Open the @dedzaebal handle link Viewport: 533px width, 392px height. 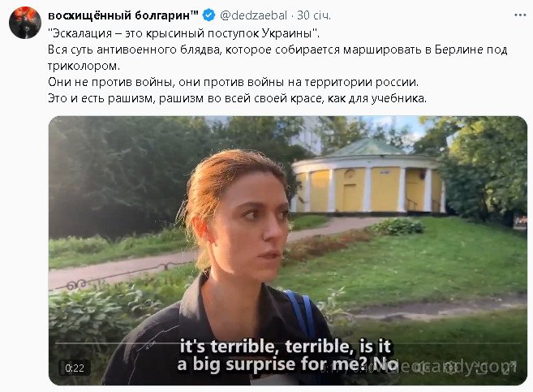[254, 15]
